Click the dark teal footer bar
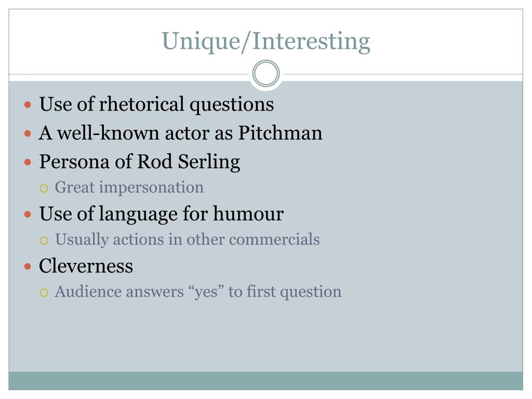The image size is (532, 399). (x=265, y=381)
